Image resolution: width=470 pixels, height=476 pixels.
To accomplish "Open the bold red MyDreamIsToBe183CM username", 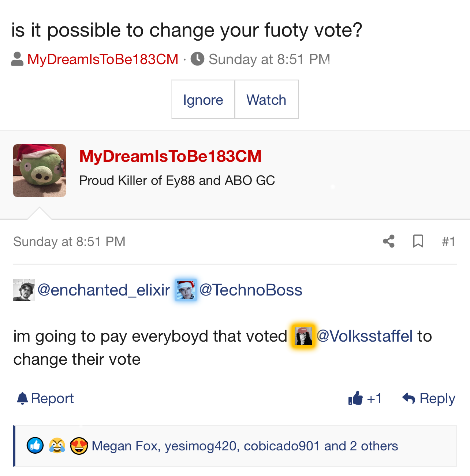I will (170, 156).
